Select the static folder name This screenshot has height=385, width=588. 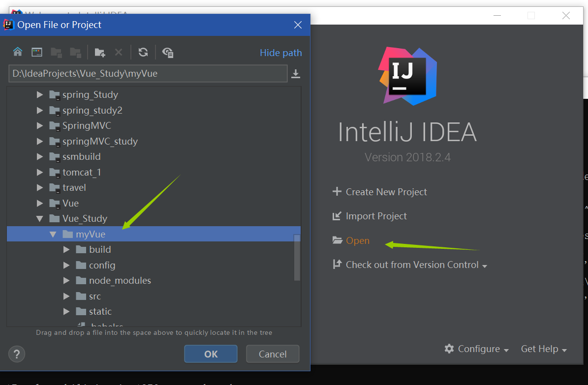coord(100,312)
